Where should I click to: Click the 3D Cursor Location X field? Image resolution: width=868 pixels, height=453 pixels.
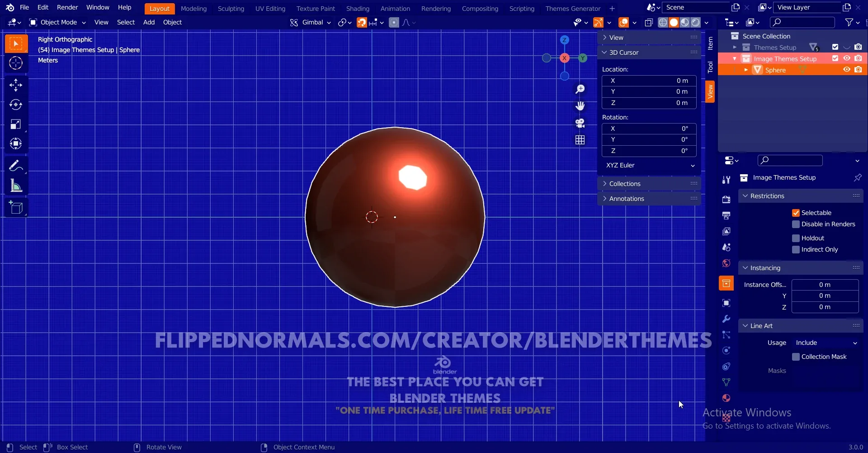coord(649,81)
